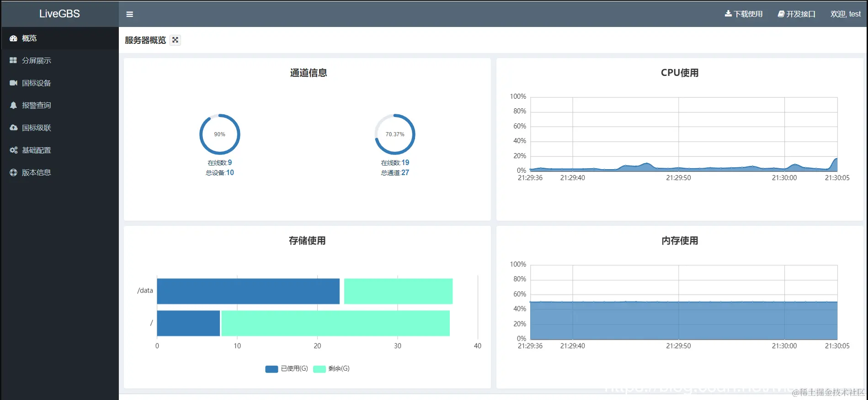Toggle the 已使用(G) legend swatch

(272, 369)
